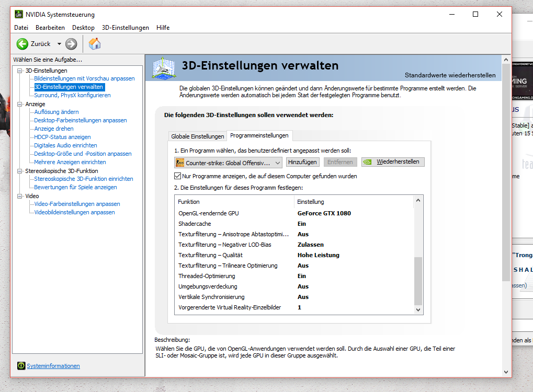The height and width of the screenshot is (392, 533).
Task: Click the Systeminformationen info icon
Action: click(21, 365)
